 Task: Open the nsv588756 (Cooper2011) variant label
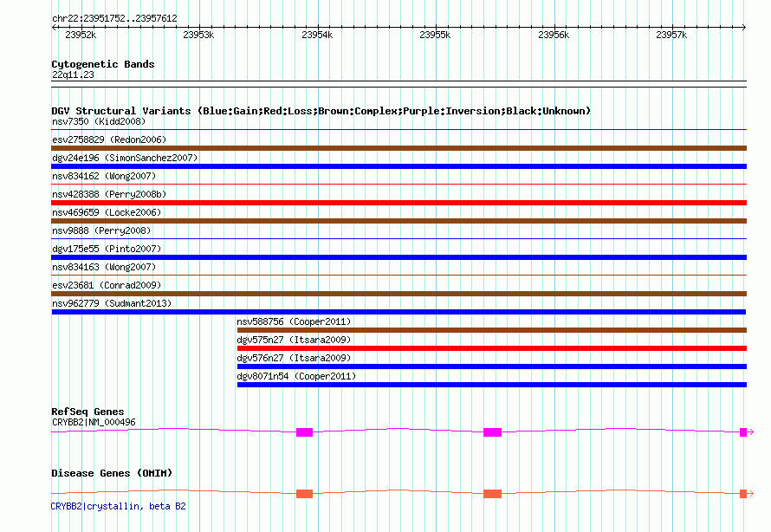(x=294, y=321)
